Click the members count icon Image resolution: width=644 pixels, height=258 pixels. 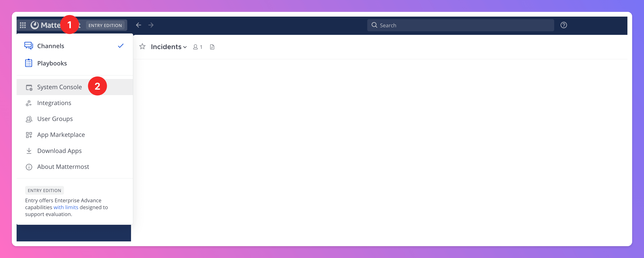[x=198, y=47]
